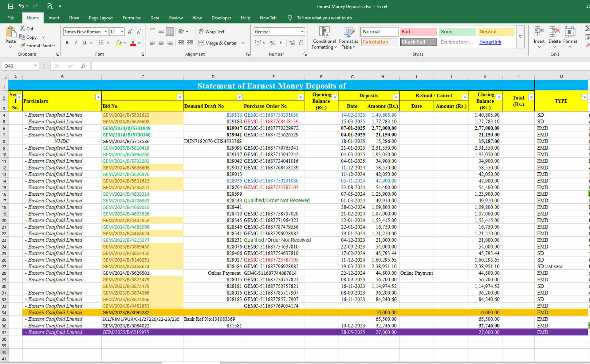Click the Save icon in title bar
590x364 pixels.
pyautogui.click(x=10, y=6)
